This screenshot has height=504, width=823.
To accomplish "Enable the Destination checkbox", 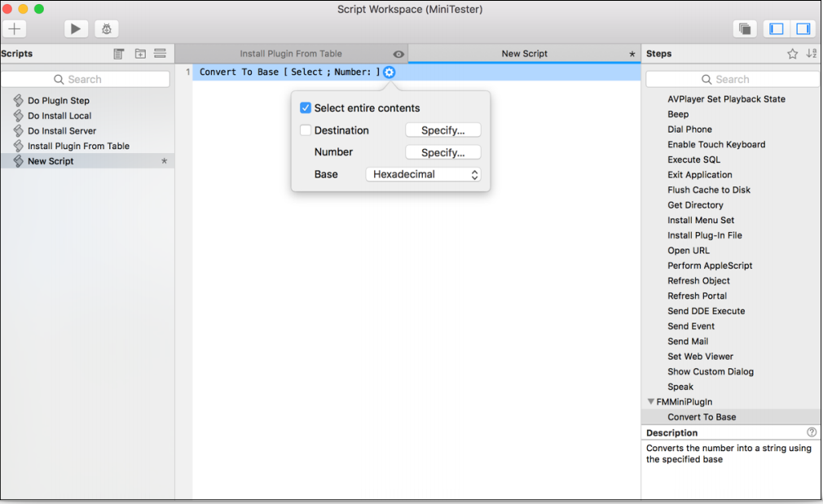I will coord(306,130).
